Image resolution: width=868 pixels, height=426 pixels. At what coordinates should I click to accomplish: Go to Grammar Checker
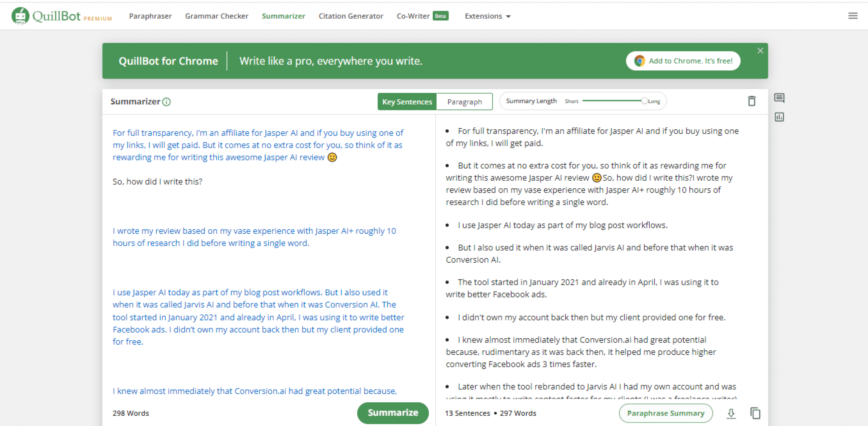pyautogui.click(x=217, y=16)
